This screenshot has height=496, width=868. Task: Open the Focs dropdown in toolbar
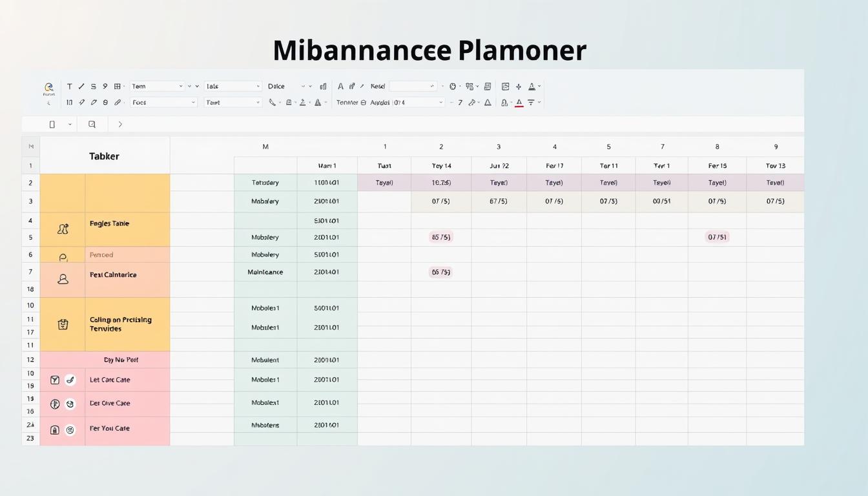tap(163, 102)
